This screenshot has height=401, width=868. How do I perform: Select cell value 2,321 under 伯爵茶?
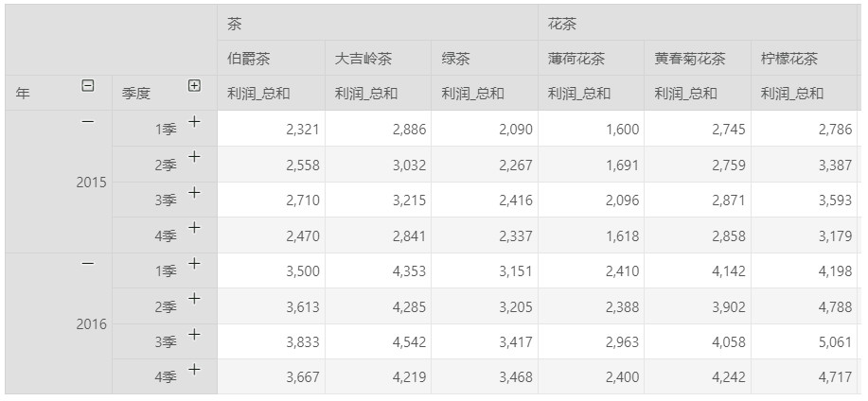(x=272, y=129)
